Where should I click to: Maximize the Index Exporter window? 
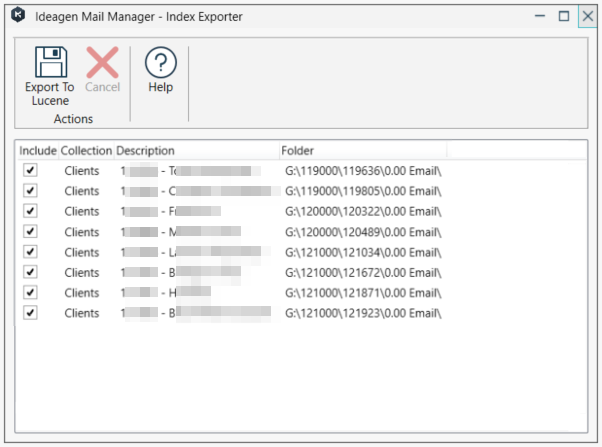[563, 16]
